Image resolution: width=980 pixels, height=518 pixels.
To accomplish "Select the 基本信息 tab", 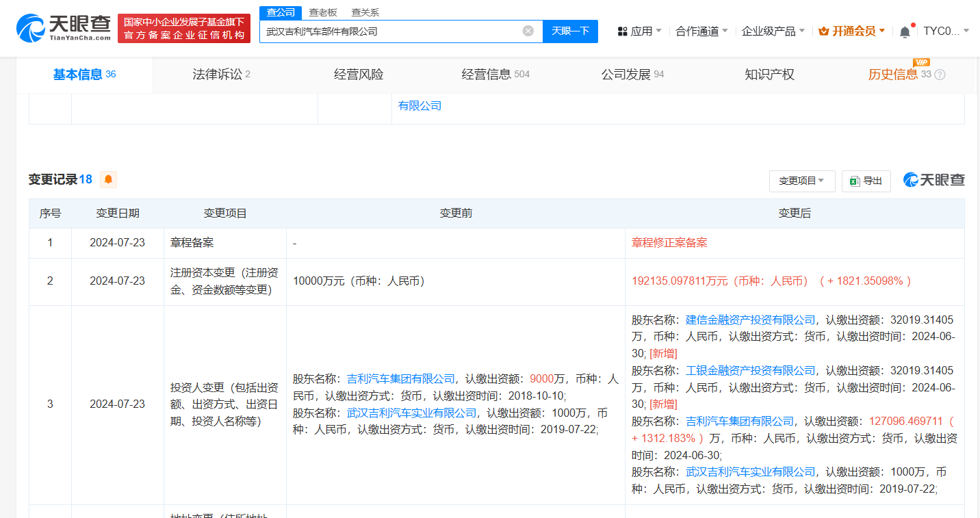I will point(84,75).
